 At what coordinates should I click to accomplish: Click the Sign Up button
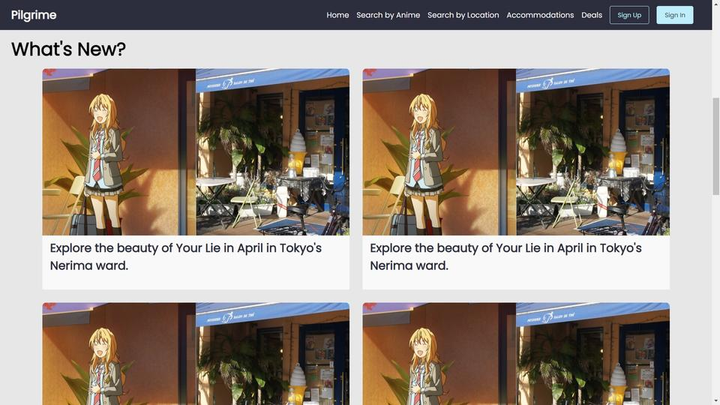[629, 15]
